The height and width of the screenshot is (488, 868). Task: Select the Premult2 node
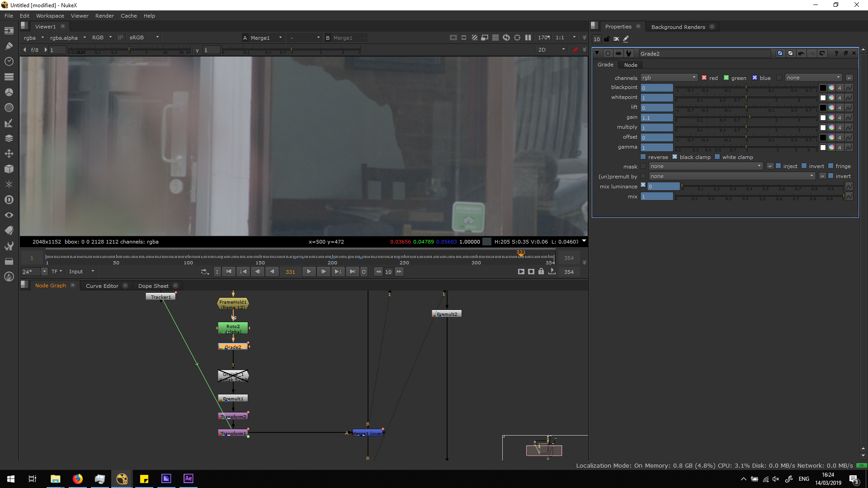click(x=447, y=314)
